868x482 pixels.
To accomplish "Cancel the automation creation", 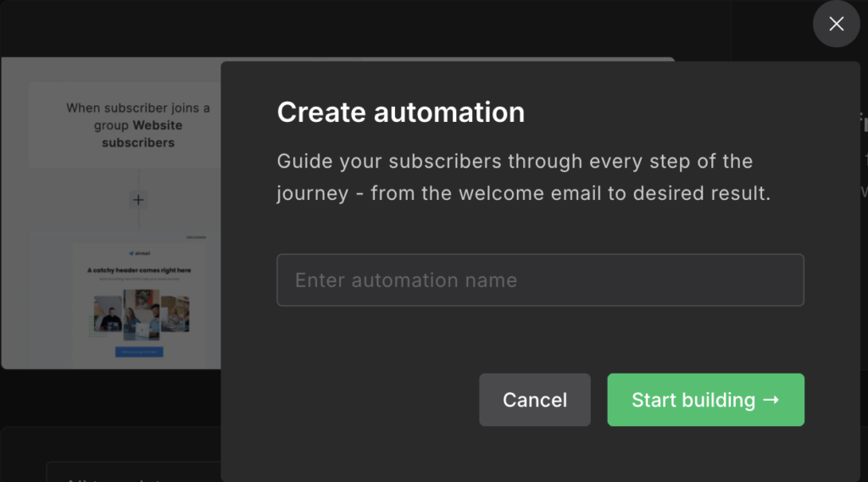I will click(535, 400).
